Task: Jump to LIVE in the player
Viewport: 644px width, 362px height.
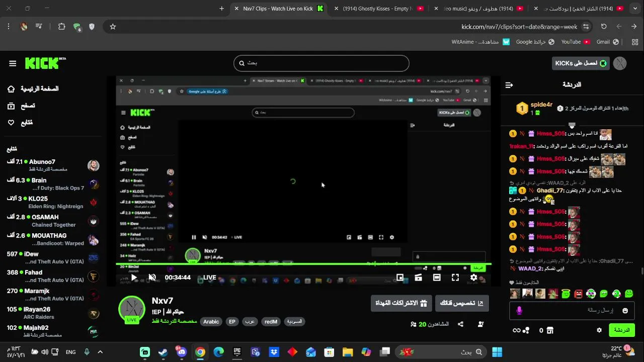Action: click(209, 278)
